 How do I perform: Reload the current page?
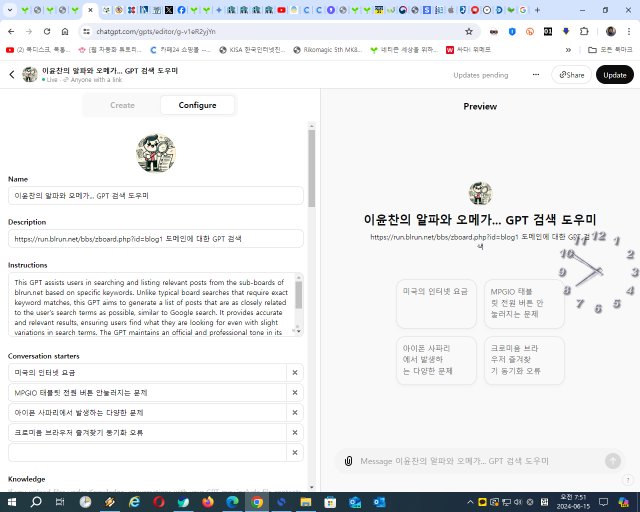(x=47, y=31)
